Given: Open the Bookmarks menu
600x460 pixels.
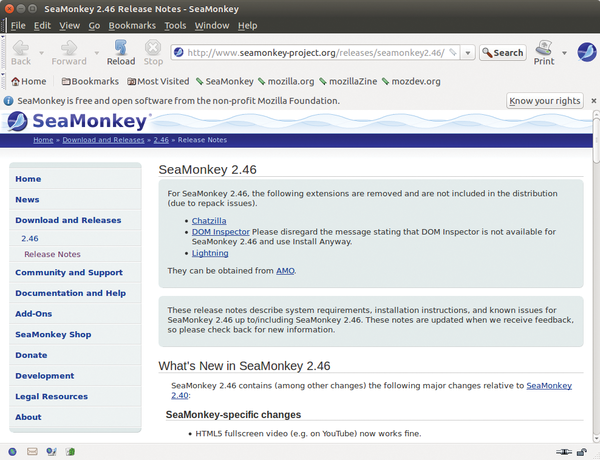Looking at the screenshot, I should (x=132, y=26).
